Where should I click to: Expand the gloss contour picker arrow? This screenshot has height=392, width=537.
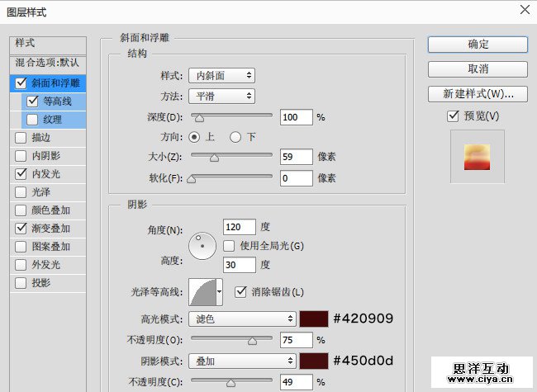tap(219, 290)
